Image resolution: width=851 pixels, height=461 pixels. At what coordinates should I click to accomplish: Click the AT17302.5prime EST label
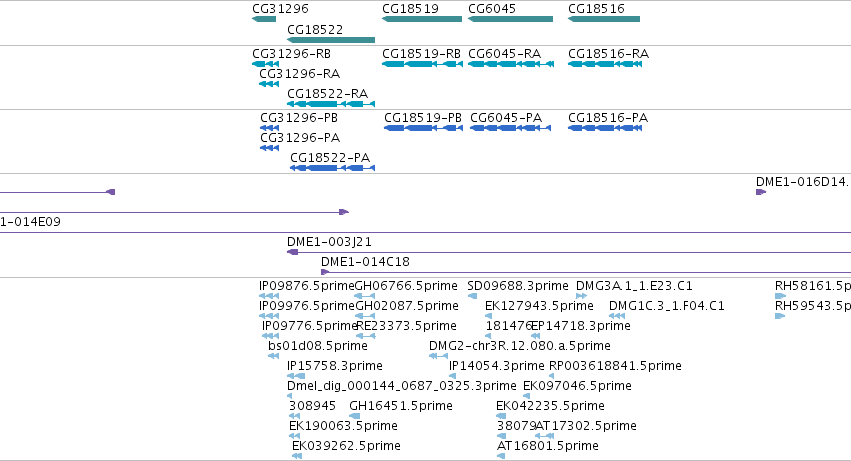coord(586,426)
